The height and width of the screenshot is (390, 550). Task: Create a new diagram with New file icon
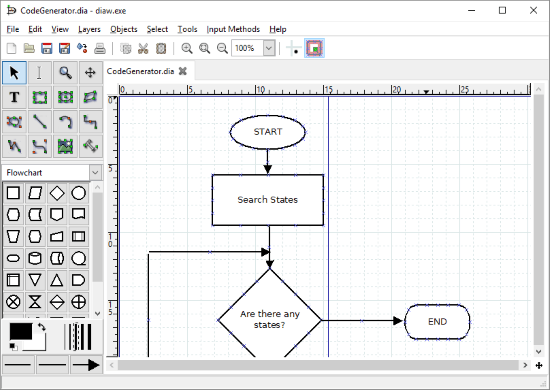pos(11,48)
